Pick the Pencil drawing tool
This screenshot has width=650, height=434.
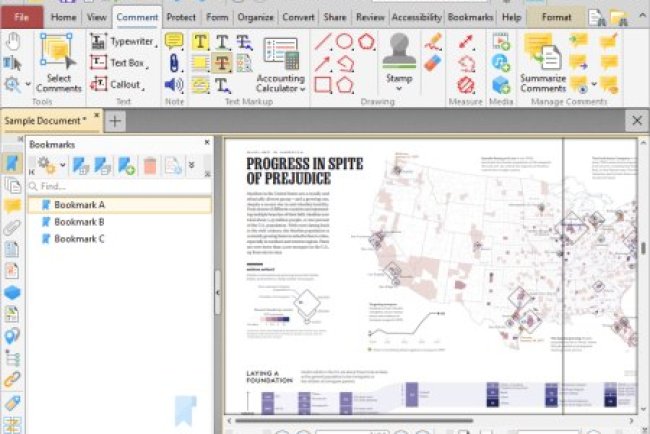coord(432,41)
